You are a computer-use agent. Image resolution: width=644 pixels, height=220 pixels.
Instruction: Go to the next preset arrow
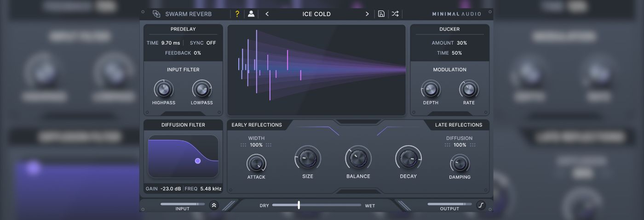pyautogui.click(x=367, y=14)
